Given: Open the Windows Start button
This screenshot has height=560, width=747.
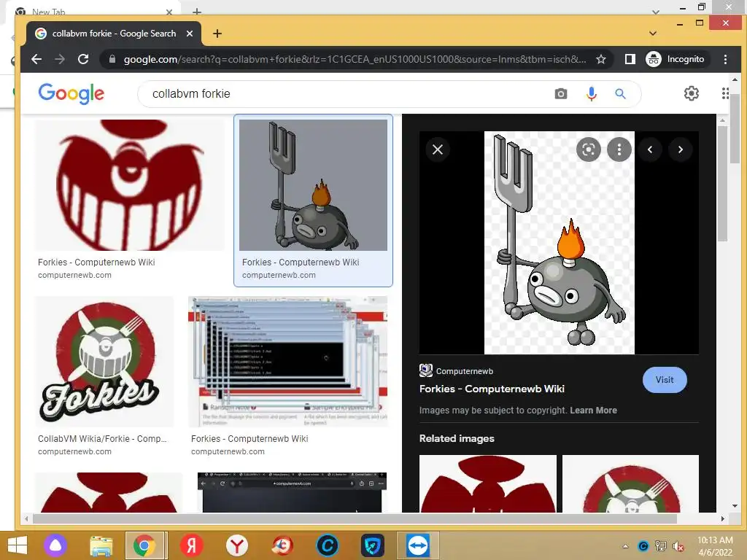Looking at the screenshot, I should [18, 545].
